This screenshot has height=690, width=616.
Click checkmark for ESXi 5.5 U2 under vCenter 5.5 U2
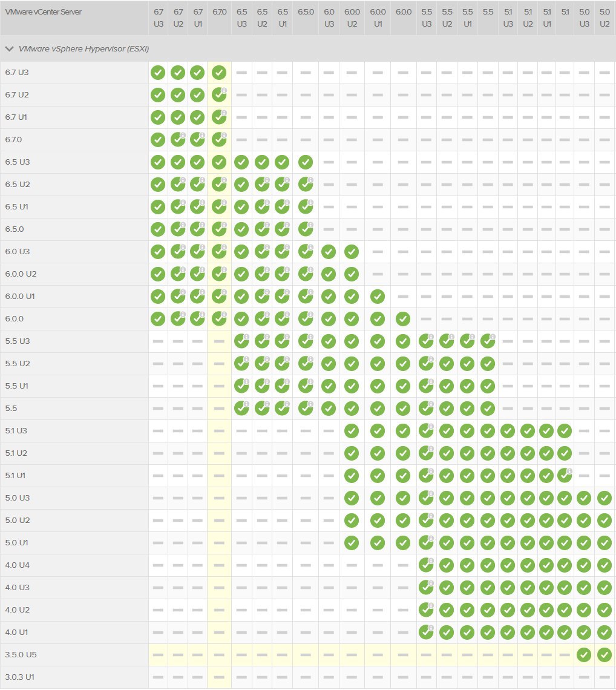point(446,364)
